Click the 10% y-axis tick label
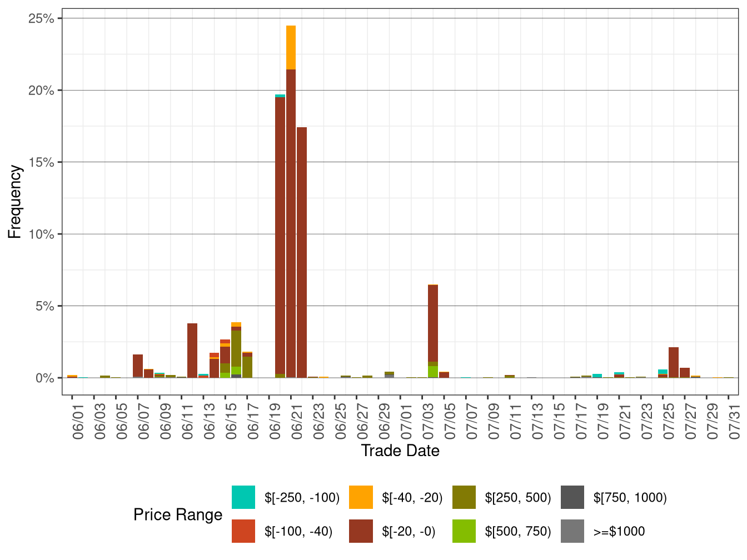Screen dimensions: 747x560 pyautogui.click(x=41, y=234)
